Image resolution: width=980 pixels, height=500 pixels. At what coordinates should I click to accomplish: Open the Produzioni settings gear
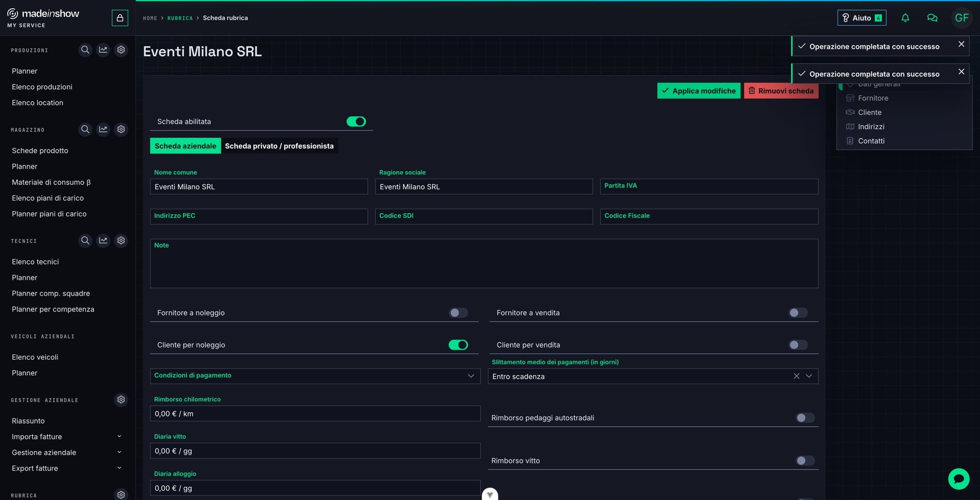121,50
